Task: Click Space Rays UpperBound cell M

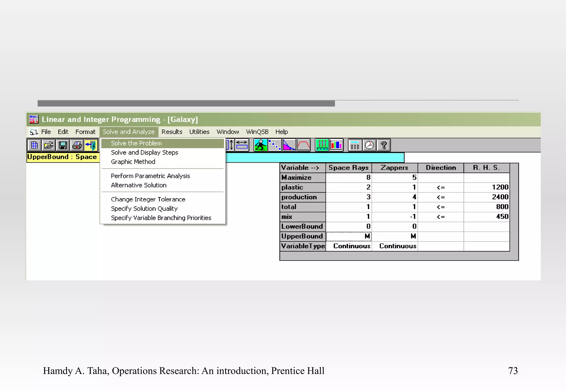Action: [x=349, y=236]
